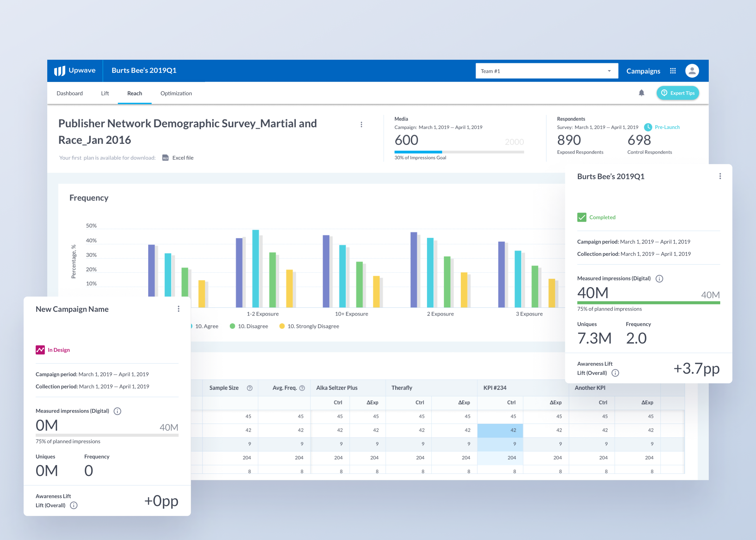Click the Sample Size help icon
The width and height of the screenshot is (756, 540).
[x=249, y=388]
